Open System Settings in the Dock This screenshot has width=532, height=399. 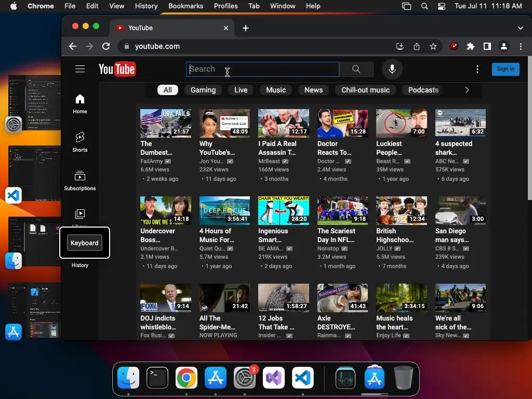(244, 378)
